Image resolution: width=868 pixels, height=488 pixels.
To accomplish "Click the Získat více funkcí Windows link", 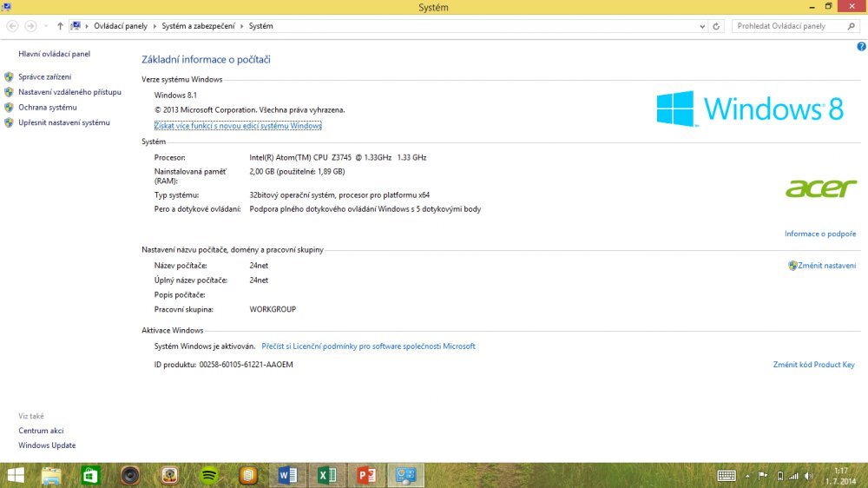I will click(x=238, y=126).
